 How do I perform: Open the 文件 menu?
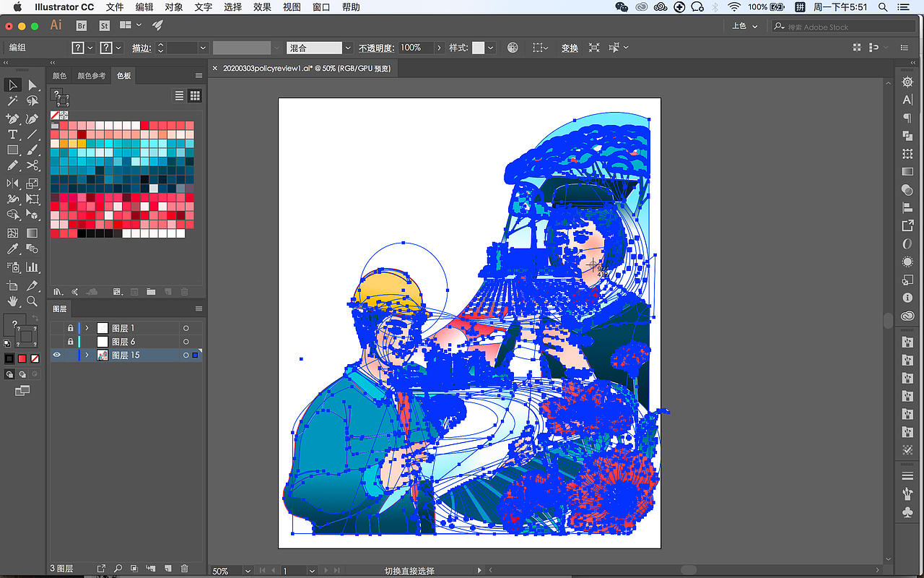coord(115,7)
